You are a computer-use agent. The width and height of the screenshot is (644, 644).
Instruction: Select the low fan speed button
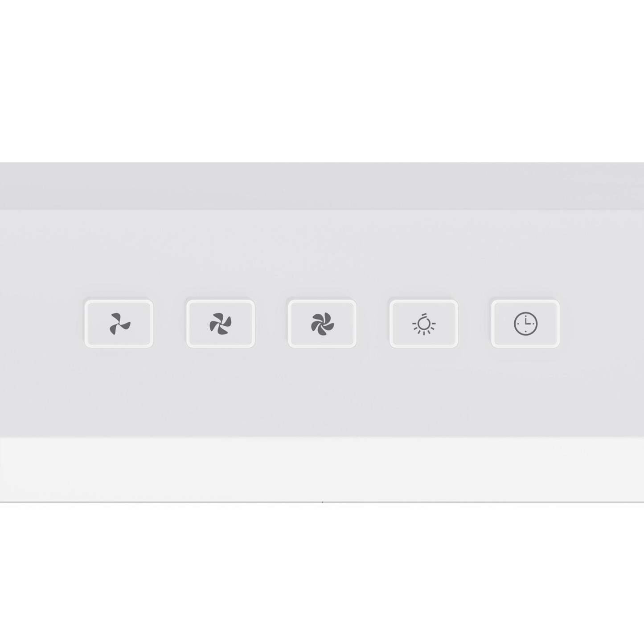(x=119, y=324)
